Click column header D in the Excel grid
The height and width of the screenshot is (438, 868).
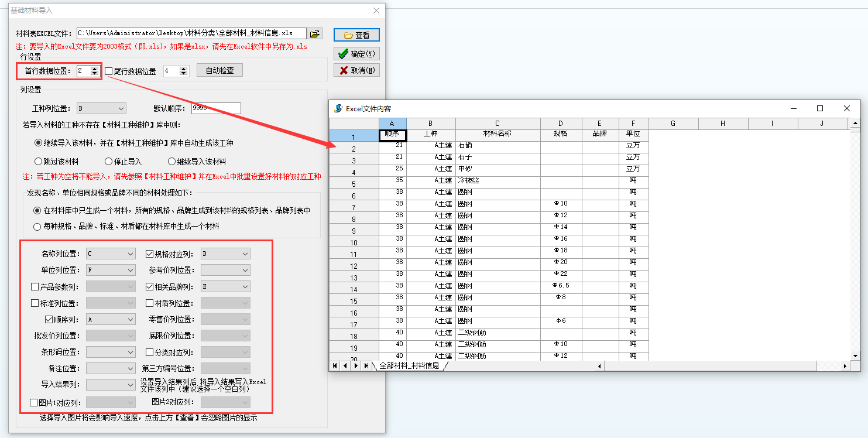[561, 124]
